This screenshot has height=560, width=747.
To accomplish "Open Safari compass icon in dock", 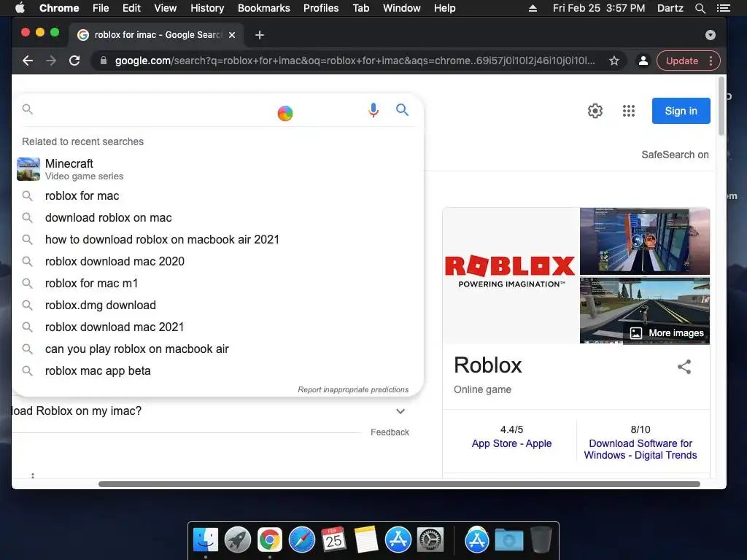I will pyautogui.click(x=301, y=540).
